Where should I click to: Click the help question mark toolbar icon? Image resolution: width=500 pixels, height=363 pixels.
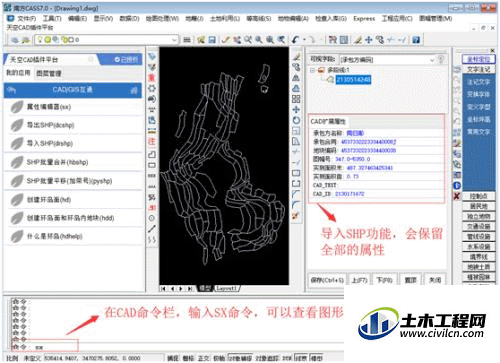click(x=416, y=40)
